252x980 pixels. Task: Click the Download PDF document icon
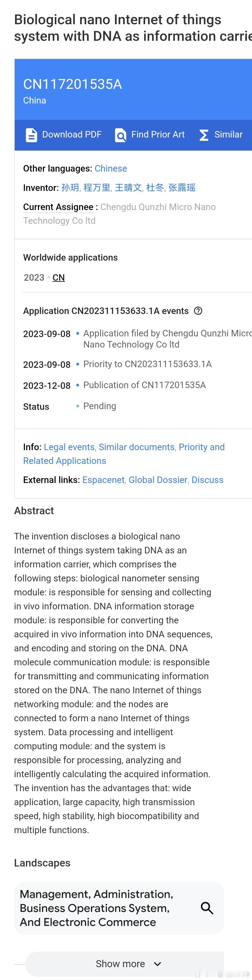pos(31,135)
